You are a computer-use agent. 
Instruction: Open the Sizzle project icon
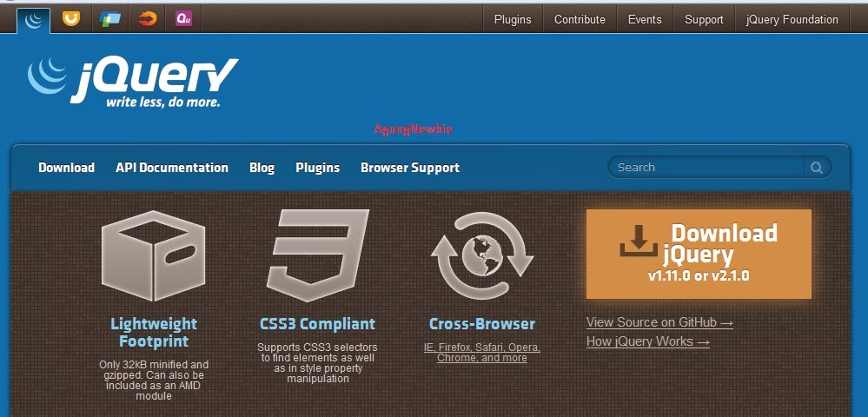[147, 19]
